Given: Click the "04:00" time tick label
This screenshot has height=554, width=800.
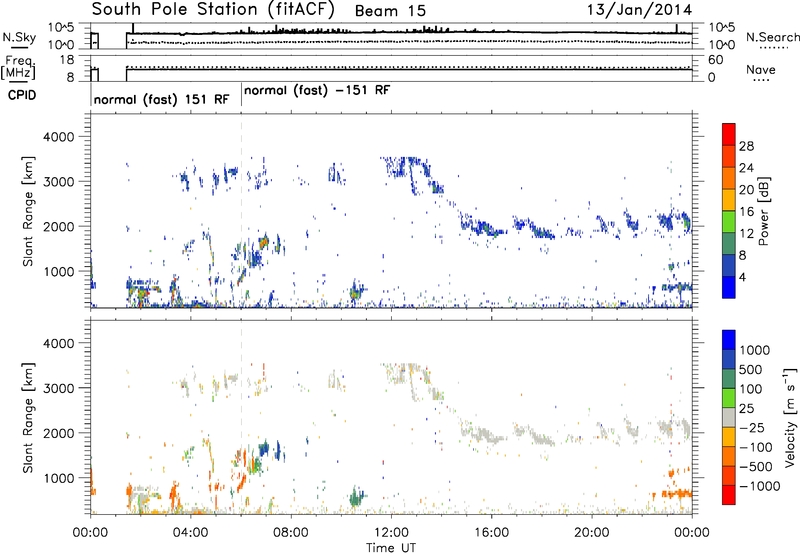Looking at the screenshot, I should pyautogui.click(x=190, y=533).
